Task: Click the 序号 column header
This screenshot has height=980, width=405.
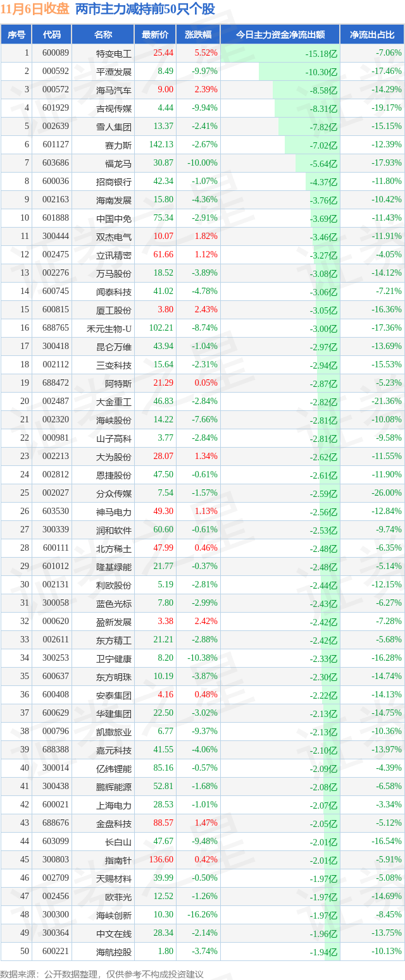Action: point(16,35)
